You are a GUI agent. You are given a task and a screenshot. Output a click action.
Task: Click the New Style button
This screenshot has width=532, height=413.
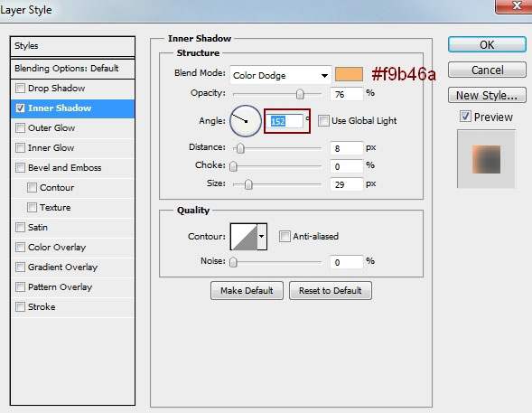pos(487,96)
